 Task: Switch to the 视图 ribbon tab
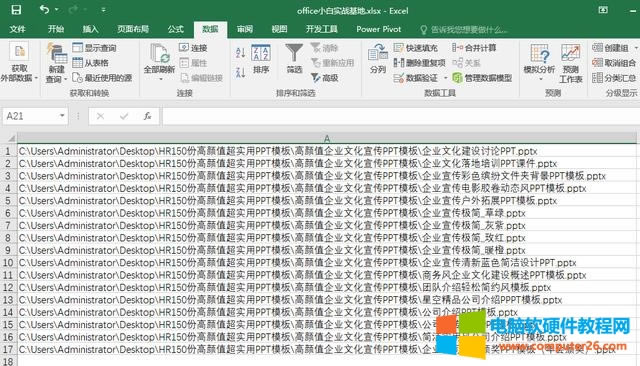(280, 29)
